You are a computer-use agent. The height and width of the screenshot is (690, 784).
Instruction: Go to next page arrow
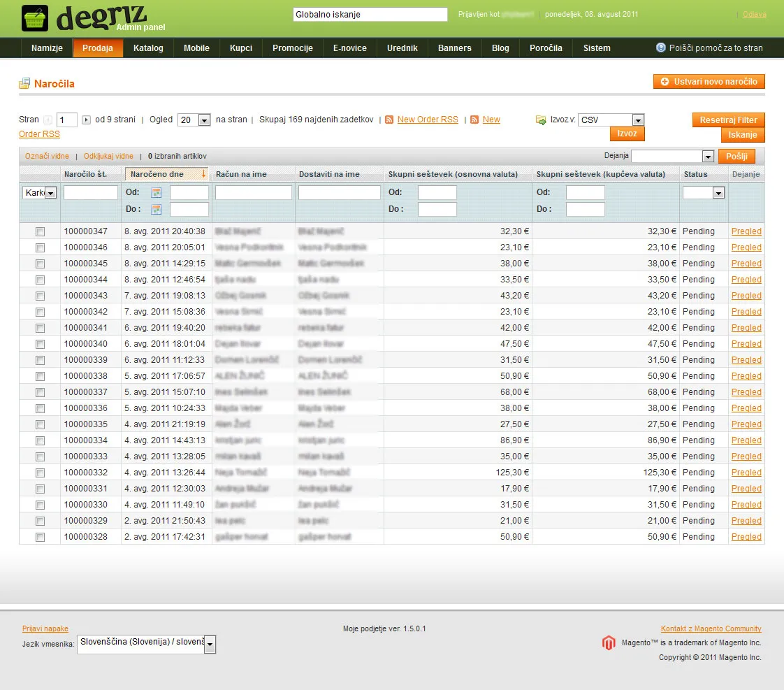point(86,120)
